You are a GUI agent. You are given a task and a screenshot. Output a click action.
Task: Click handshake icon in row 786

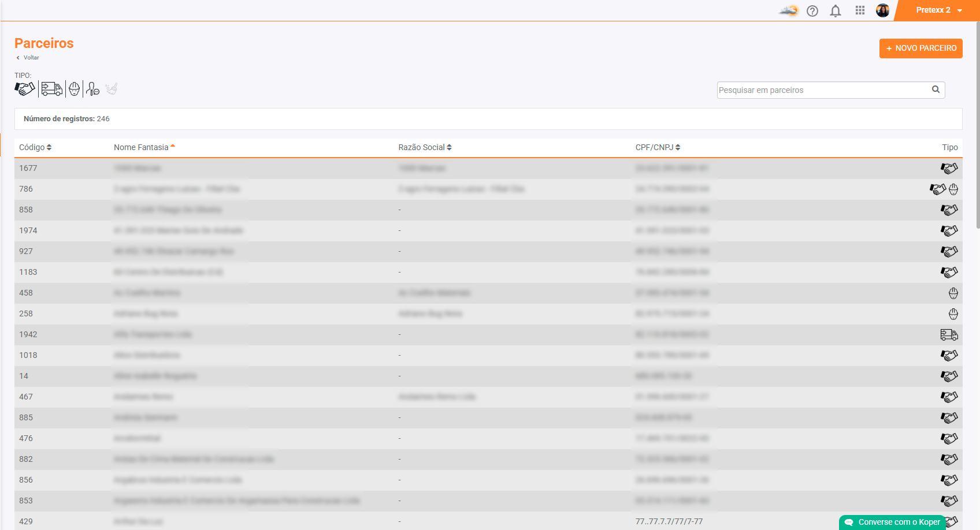pos(938,189)
